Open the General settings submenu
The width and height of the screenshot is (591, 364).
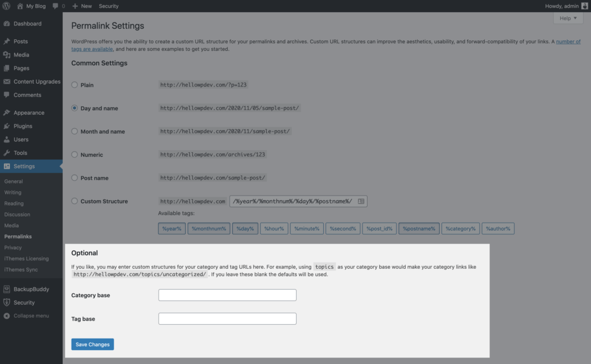click(14, 181)
